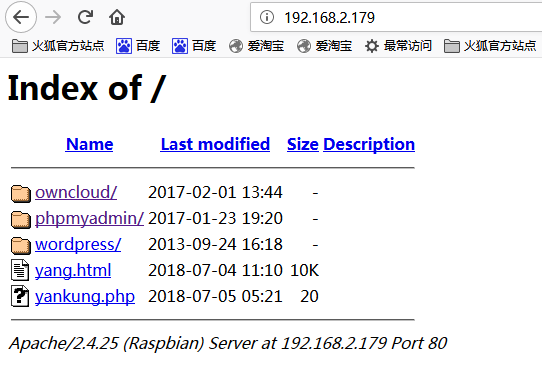Click the document icon beside yang.html
The image size is (542, 381).
pos(20,270)
